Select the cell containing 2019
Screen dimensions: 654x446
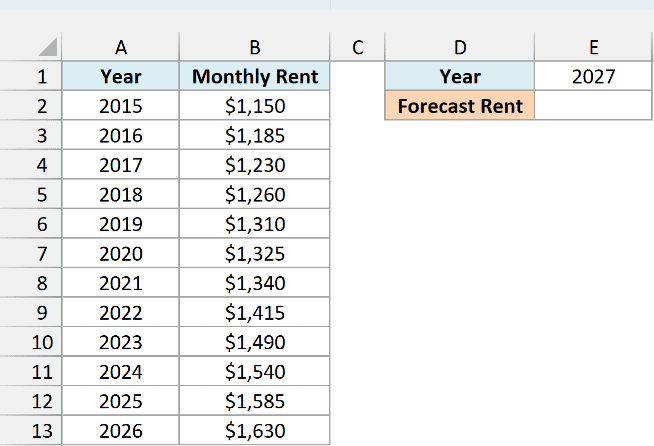coord(121,224)
